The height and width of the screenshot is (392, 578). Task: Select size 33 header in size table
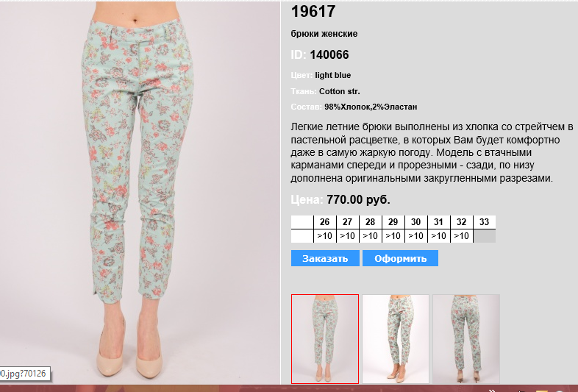[x=485, y=222]
